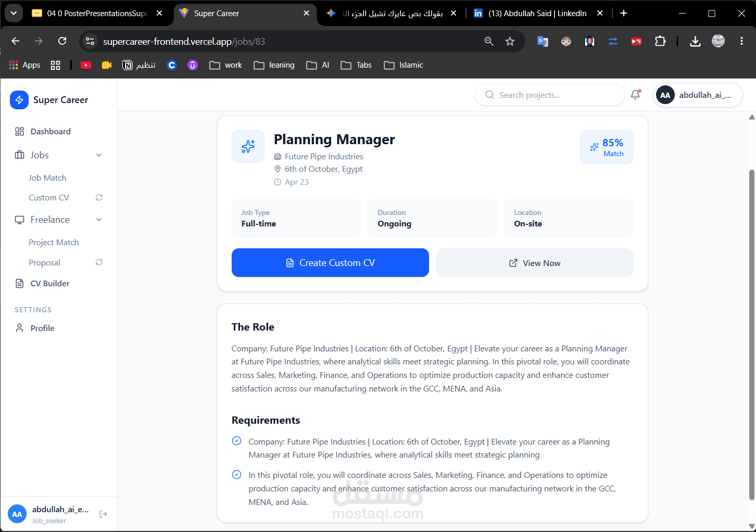The width and height of the screenshot is (756, 532).
Task: Click the Chrome profile avatar
Action: [x=718, y=41]
